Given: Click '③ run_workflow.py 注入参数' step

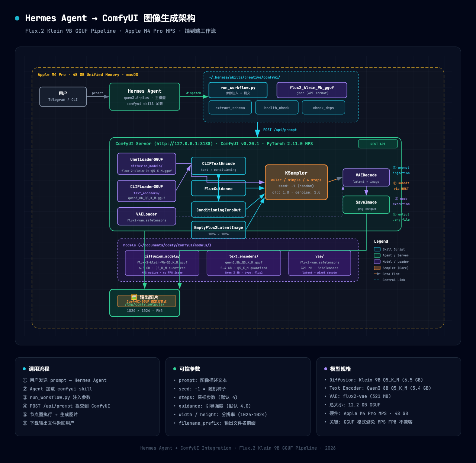Looking at the screenshot, I should pos(57,397).
